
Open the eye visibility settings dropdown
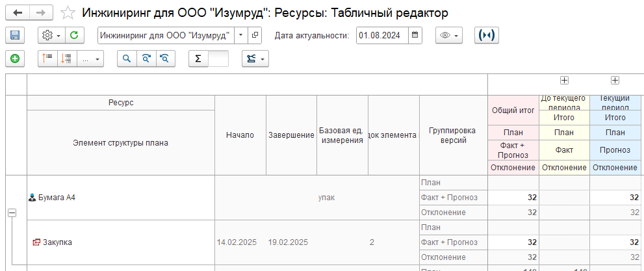coord(448,35)
